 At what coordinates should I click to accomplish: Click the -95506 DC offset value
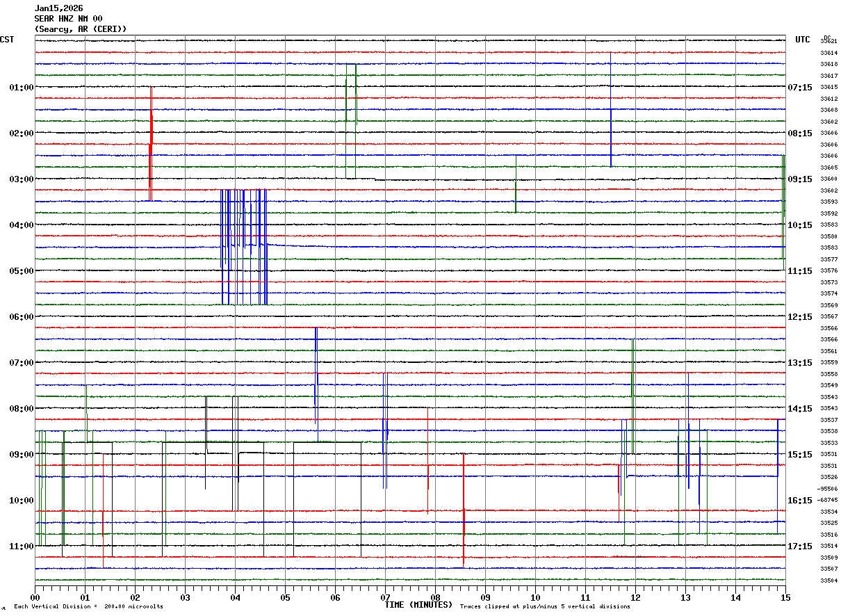[828, 489]
